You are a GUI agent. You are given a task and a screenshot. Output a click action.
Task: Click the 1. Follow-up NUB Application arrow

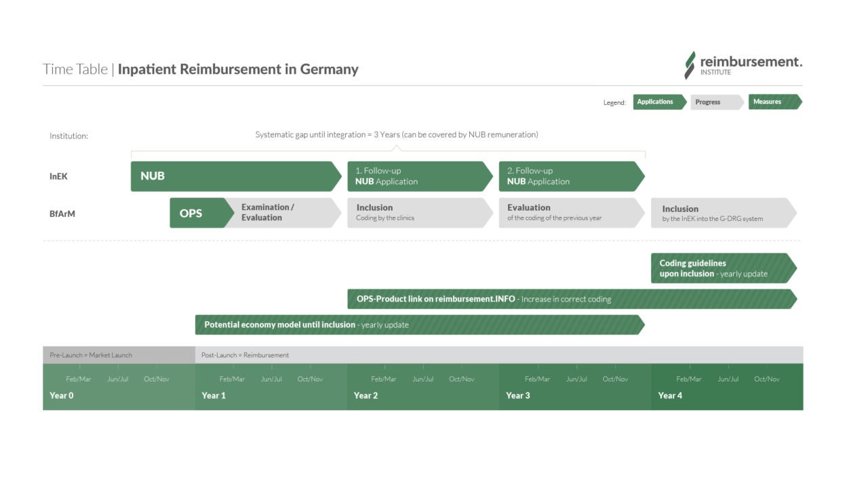coord(420,176)
